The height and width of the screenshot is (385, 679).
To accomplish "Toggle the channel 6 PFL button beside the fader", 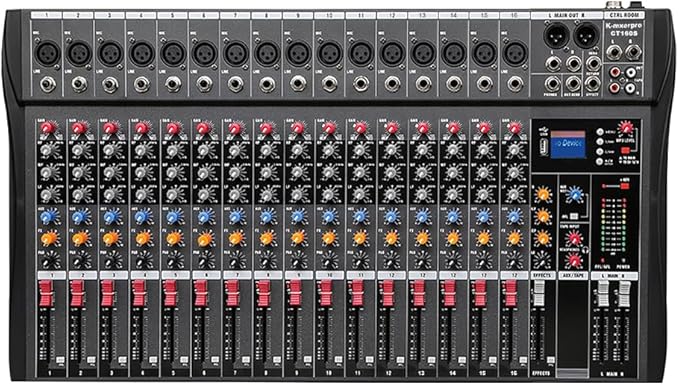I will (x=215, y=359).
